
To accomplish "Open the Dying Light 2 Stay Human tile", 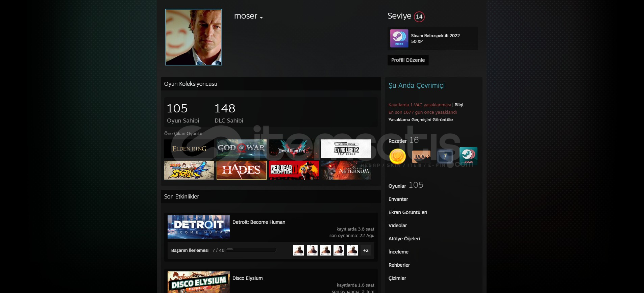I will 346,149.
